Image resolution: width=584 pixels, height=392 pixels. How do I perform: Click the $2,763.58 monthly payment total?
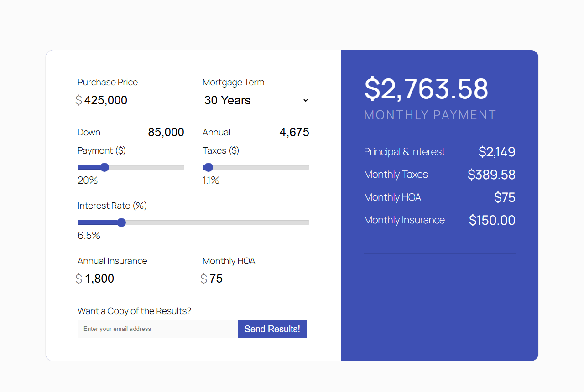426,89
